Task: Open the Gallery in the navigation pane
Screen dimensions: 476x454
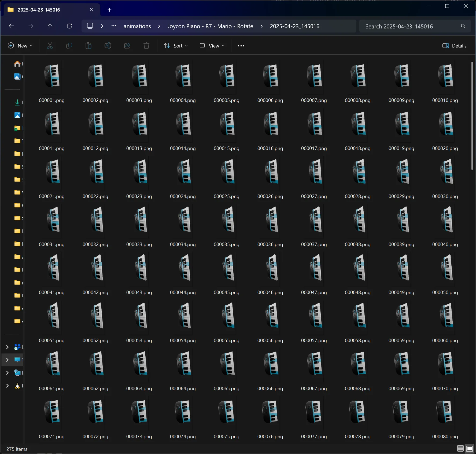Action: coord(17,76)
